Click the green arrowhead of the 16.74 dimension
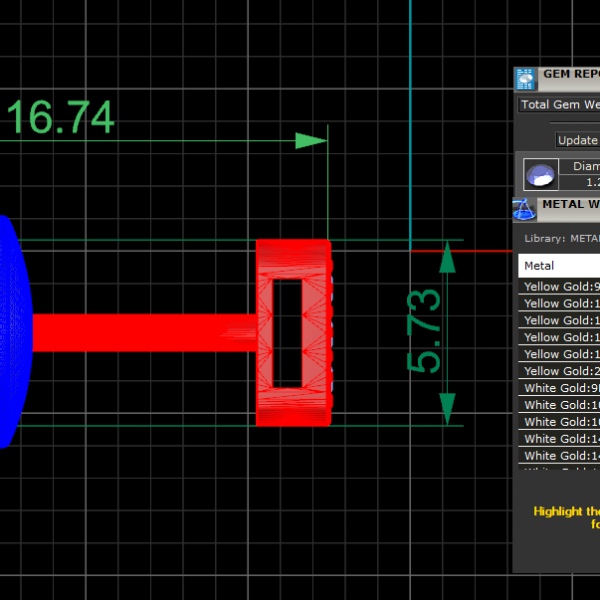 click(x=311, y=141)
